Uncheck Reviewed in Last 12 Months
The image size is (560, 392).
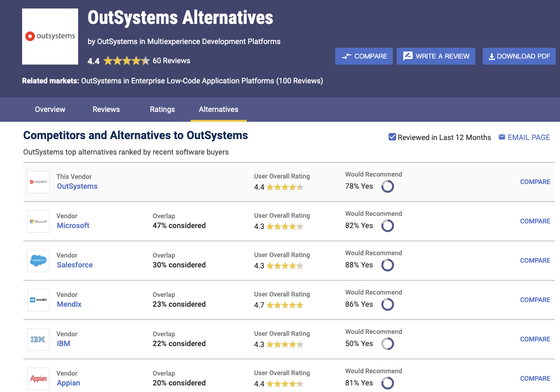pos(392,137)
